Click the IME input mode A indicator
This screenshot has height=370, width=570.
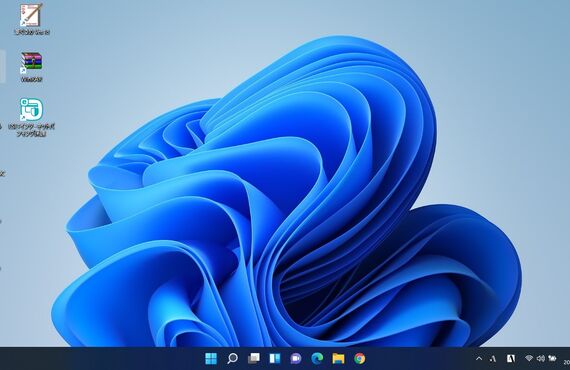pos(493,359)
